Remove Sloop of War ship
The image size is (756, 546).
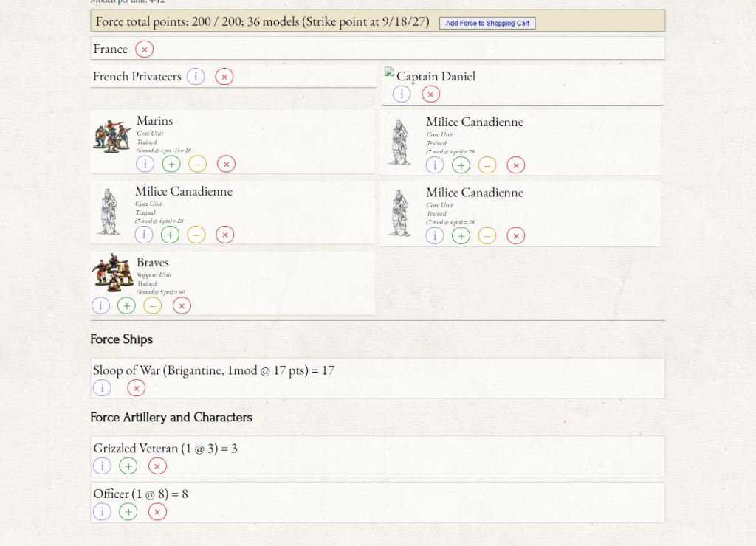[136, 388]
